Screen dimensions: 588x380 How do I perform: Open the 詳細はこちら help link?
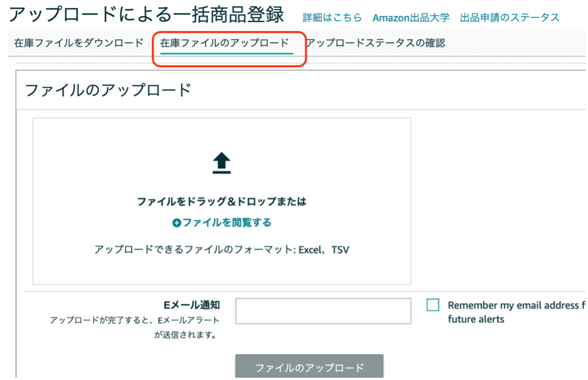point(331,17)
